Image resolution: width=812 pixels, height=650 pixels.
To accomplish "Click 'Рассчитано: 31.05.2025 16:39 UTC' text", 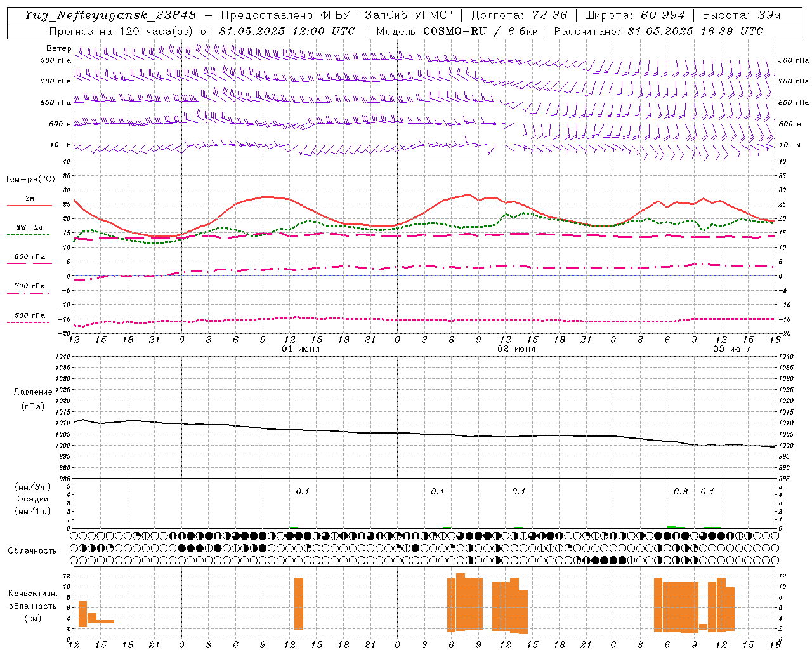I will [x=658, y=31].
